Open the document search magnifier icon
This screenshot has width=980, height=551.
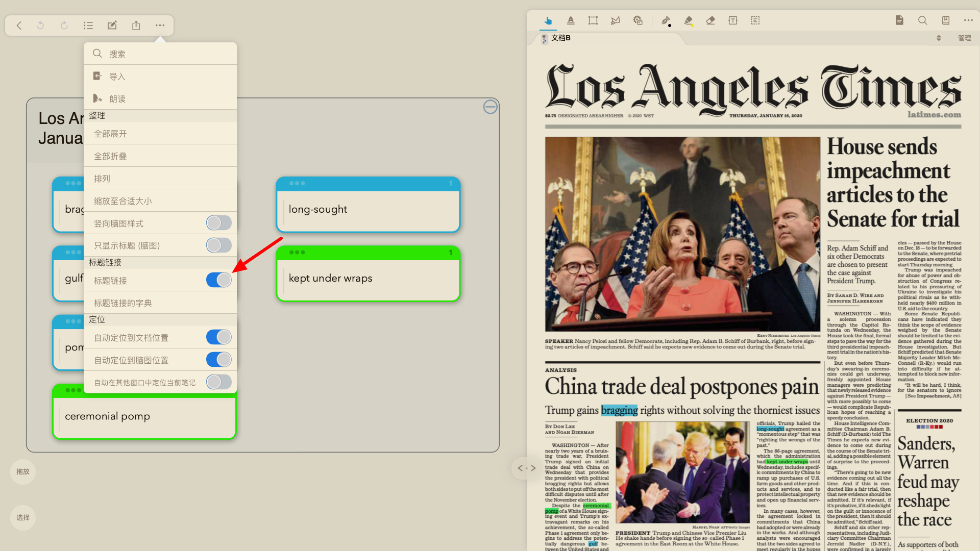pyautogui.click(x=922, y=20)
